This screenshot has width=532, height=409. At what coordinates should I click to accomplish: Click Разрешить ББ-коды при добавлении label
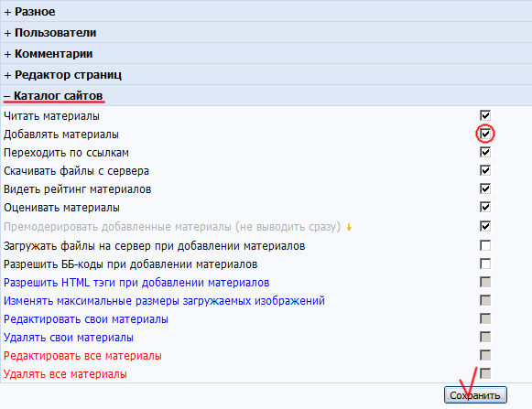tap(131, 264)
